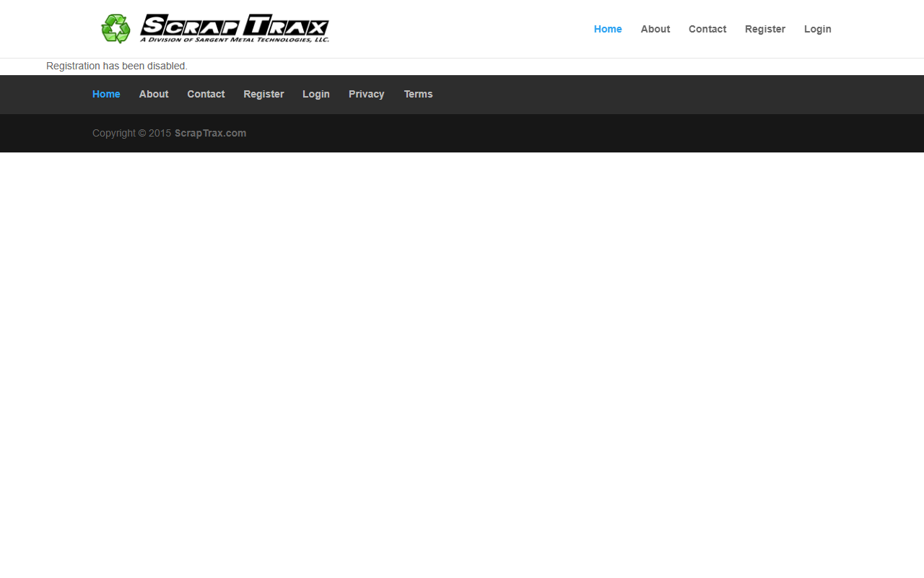Open Contact in the top navigation
Screen dimensions: 924x578
coord(707,29)
